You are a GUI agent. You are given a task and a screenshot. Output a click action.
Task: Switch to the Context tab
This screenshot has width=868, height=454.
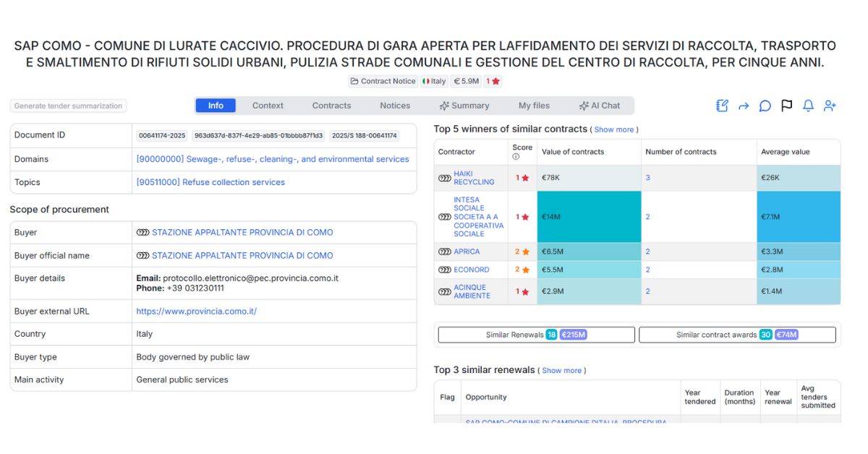coord(268,106)
